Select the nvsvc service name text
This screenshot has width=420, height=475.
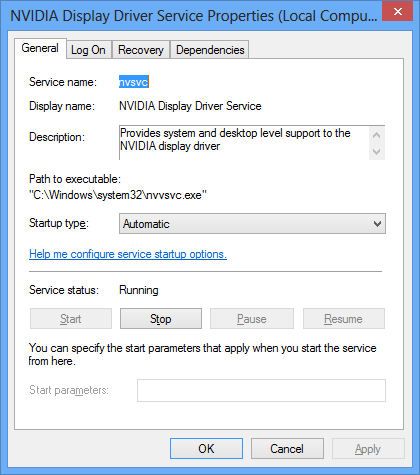[x=134, y=82]
